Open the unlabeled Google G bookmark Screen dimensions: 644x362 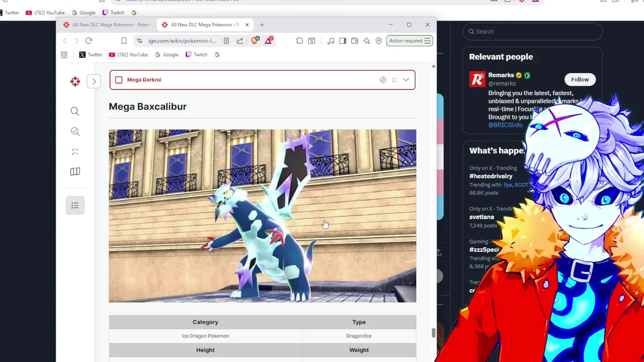[x=217, y=55]
